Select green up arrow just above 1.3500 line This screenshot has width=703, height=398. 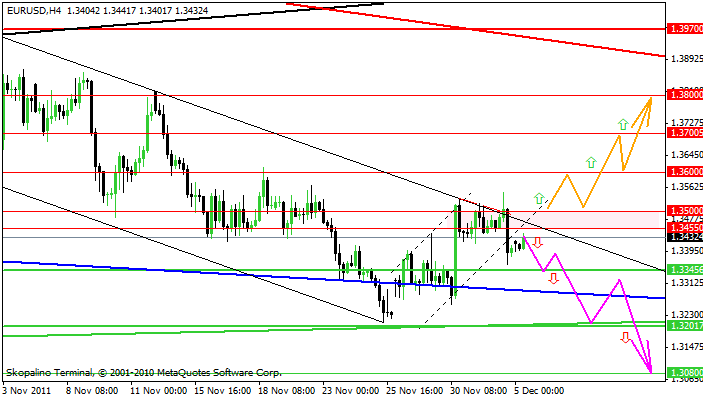pos(539,199)
